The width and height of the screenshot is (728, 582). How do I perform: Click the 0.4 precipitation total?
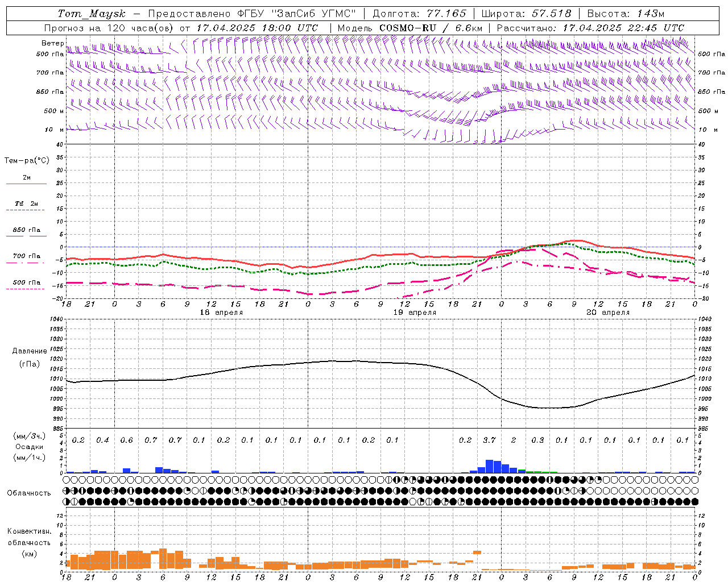coord(103,440)
